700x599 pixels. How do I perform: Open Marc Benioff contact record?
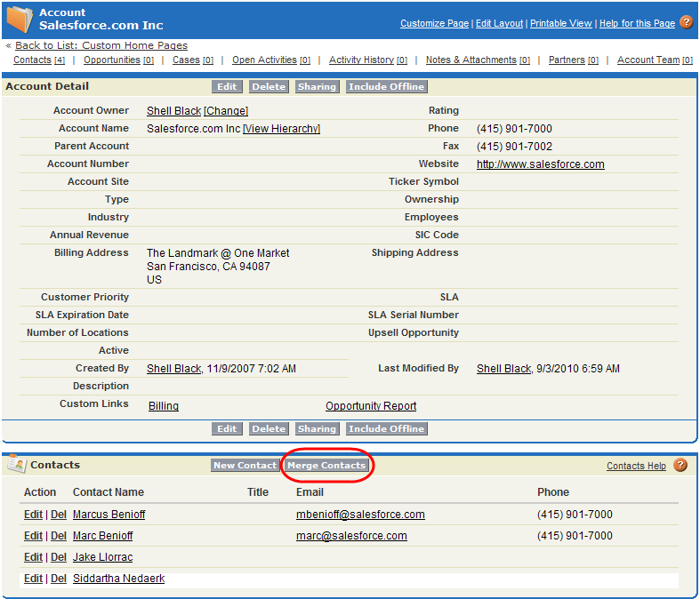pos(102,536)
